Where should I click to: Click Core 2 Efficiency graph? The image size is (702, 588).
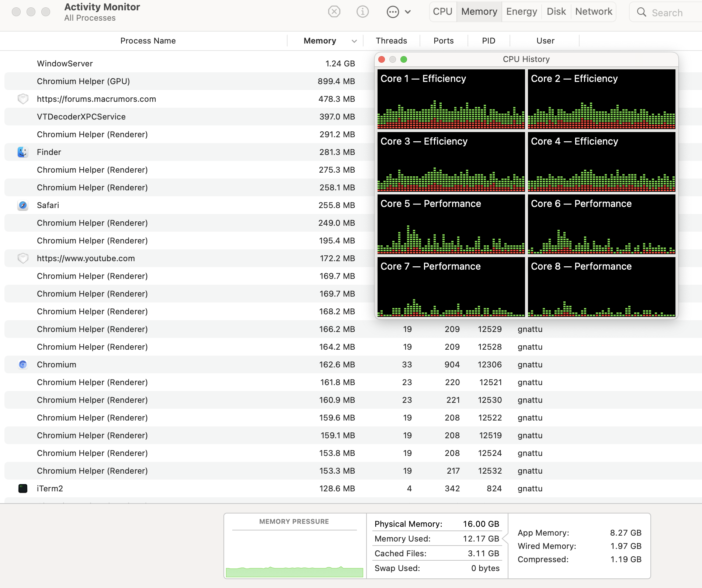[x=602, y=99]
